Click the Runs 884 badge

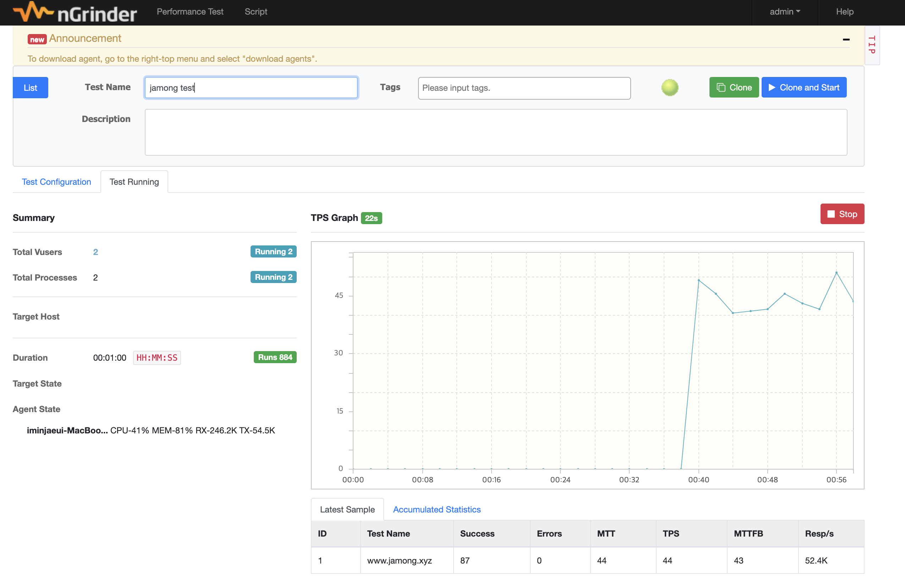(x=275, y=357)
